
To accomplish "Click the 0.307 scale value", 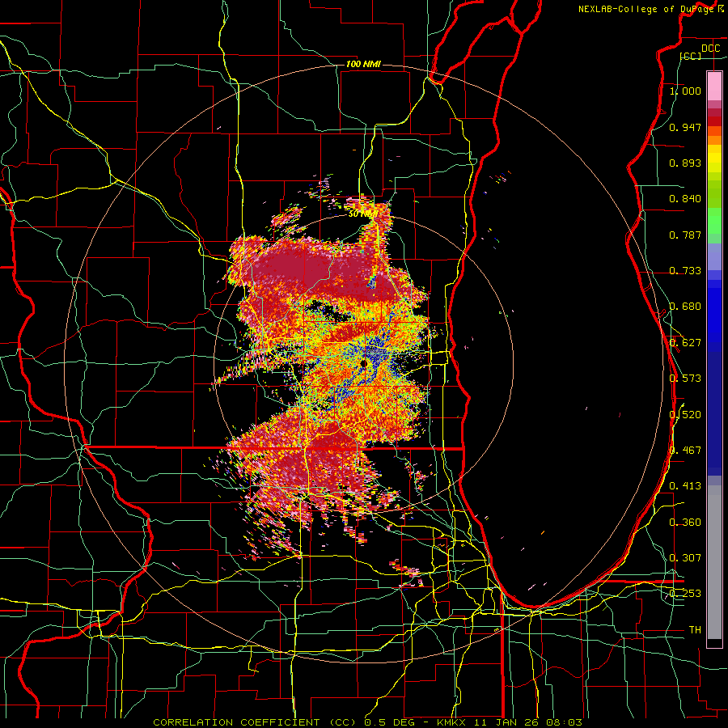I will click(x=685, y=557).
